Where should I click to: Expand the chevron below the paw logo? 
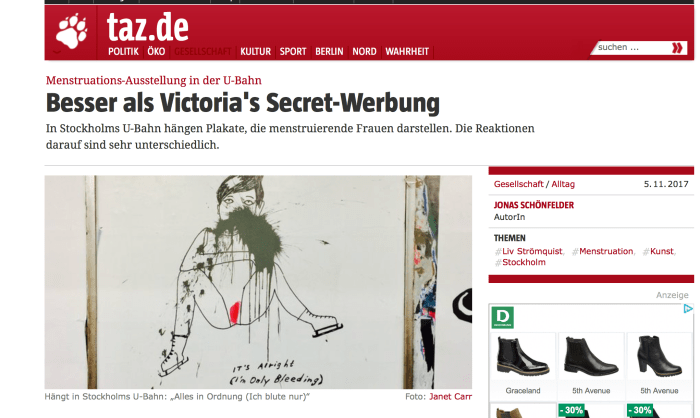[57, 52]
